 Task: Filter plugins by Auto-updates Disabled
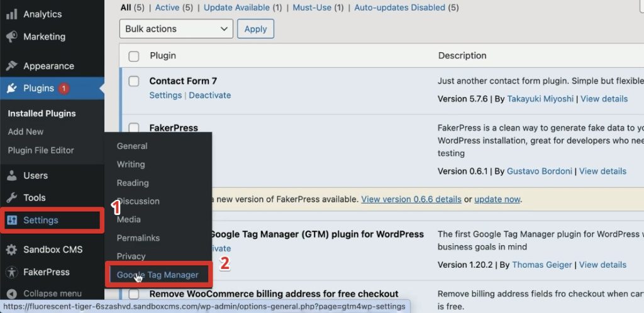(399, 8)
